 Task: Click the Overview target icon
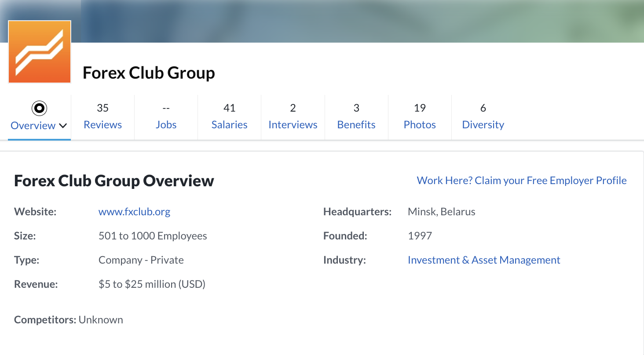point(40,108)
